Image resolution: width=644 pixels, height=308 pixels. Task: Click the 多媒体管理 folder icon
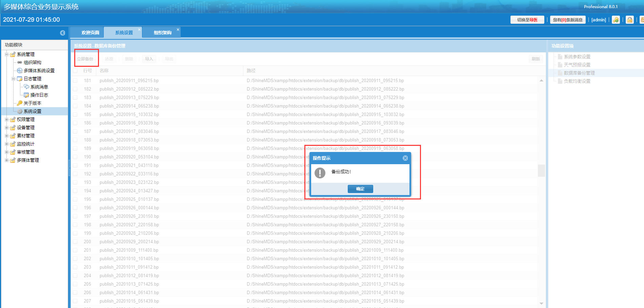pos(13,160)
